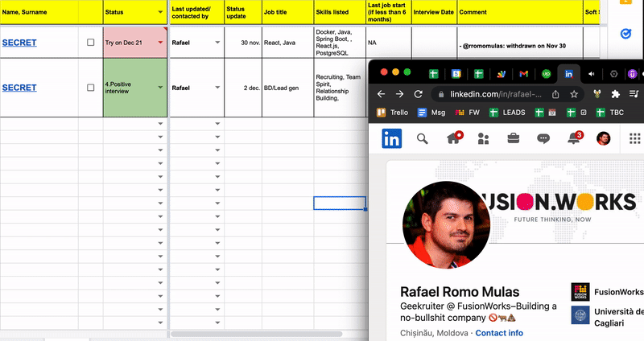Screen dimensions: 644x341
Task: Switch to Google Calendar browser tab
Action: coord(456,73)
